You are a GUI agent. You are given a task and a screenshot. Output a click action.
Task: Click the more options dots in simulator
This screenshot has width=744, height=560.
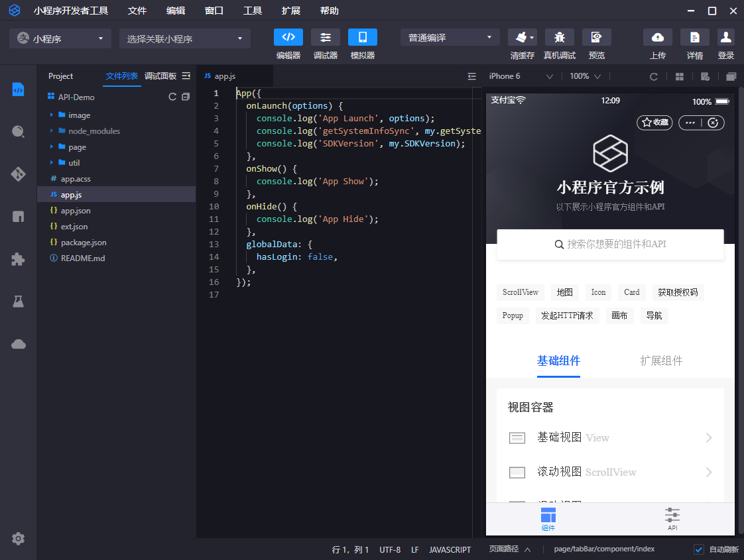coord(690,123)
